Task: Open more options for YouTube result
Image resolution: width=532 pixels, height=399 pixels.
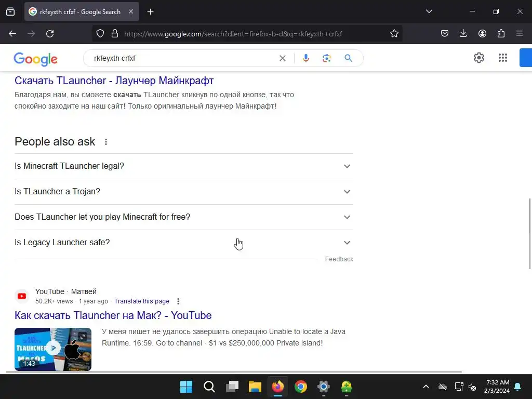Action: [178, 301]
